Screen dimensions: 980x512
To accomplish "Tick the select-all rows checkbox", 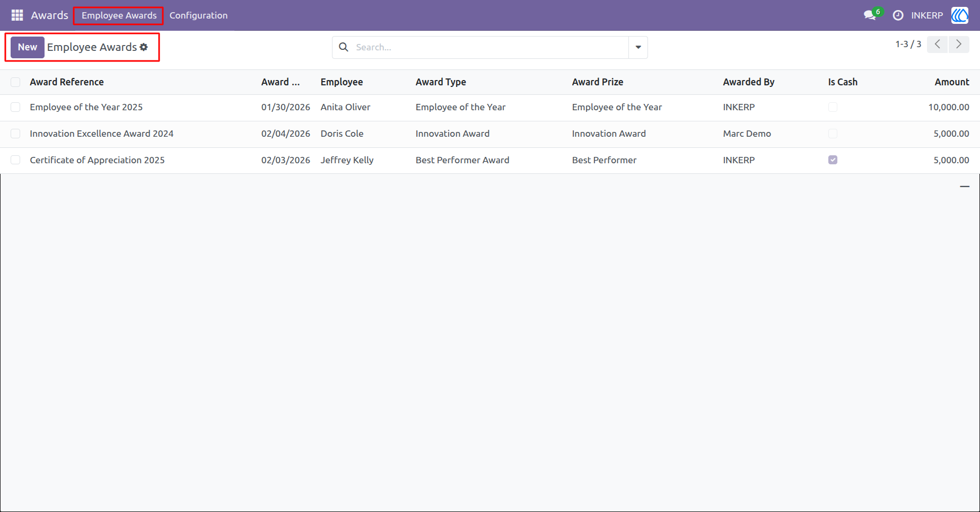I will tap(15, 82).
